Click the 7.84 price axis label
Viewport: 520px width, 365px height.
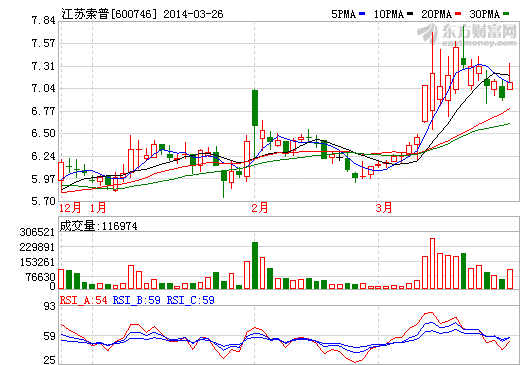click(x=43, y=21)
